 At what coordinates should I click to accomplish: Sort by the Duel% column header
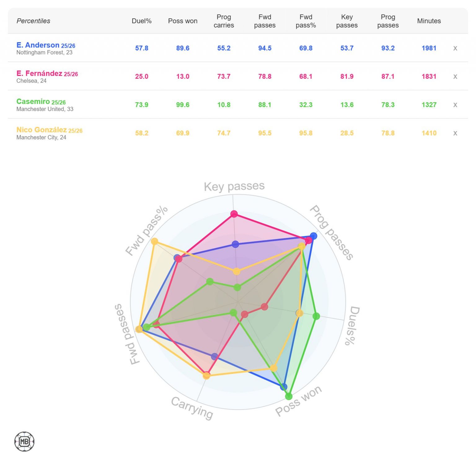coord(142,21)
